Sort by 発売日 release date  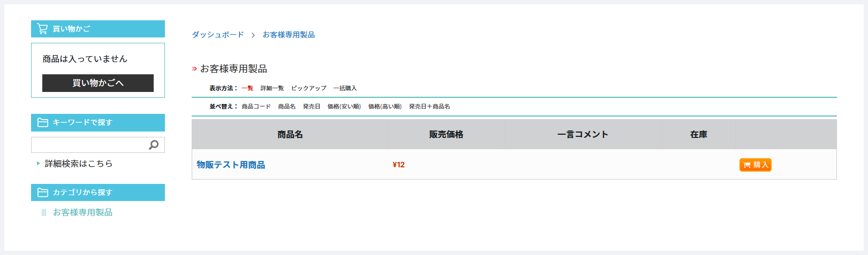click(x=312, y=106)
